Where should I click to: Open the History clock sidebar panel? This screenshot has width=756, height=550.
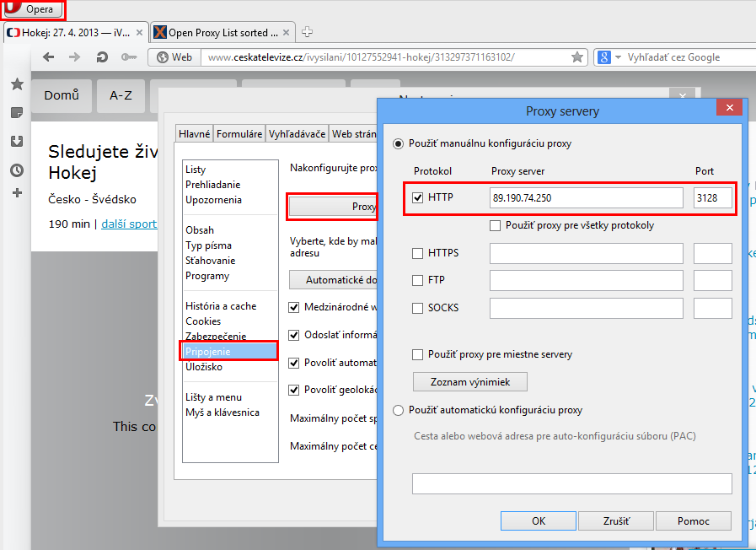click(16, 170)
